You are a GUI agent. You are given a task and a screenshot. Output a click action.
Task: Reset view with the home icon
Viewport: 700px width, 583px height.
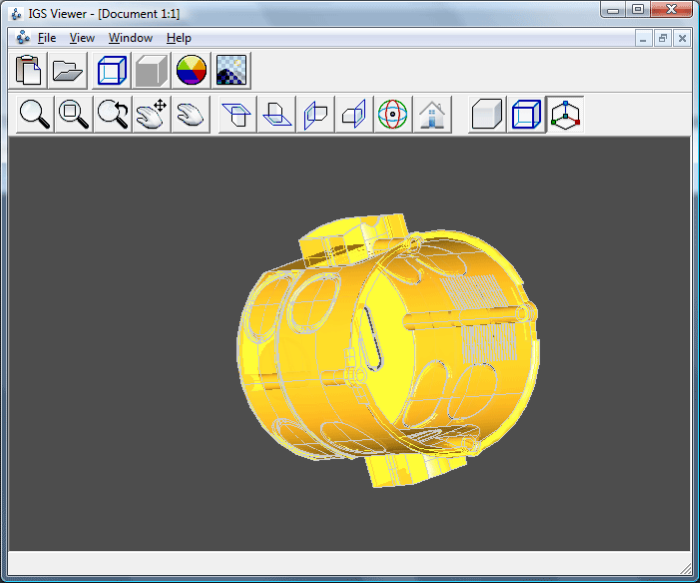pyautogui.click(x=432, y=115)
